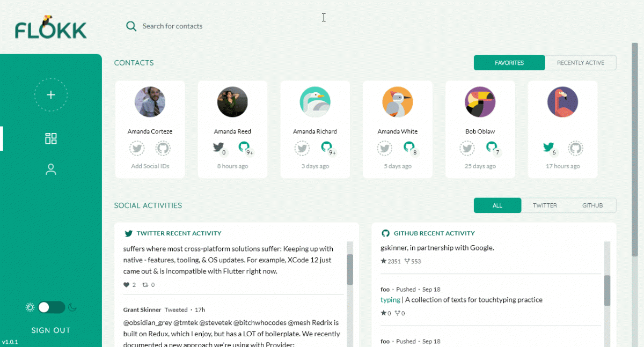
Task: Click the flamingo contact's Twitter icon
Action: point(549,147)
